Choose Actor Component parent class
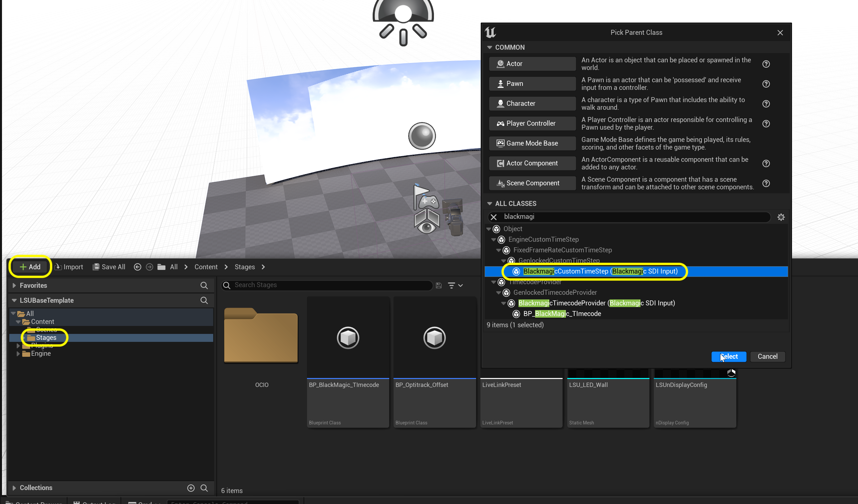 (x=532, y=163)
